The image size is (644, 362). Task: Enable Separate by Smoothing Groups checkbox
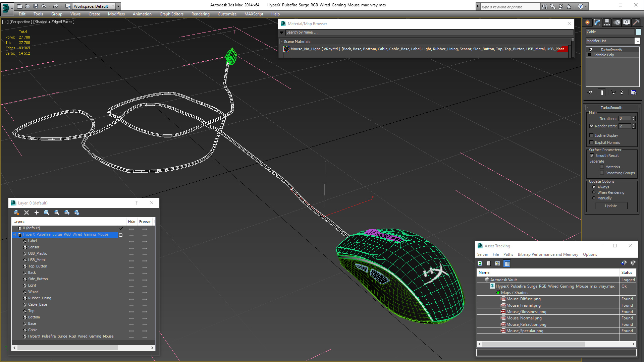(602, 173)
